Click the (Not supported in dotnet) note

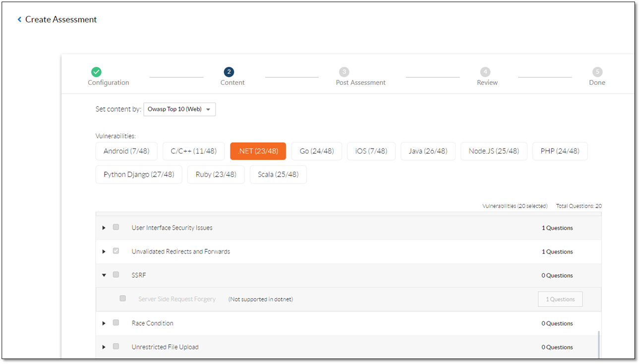[x=261, y=299]
